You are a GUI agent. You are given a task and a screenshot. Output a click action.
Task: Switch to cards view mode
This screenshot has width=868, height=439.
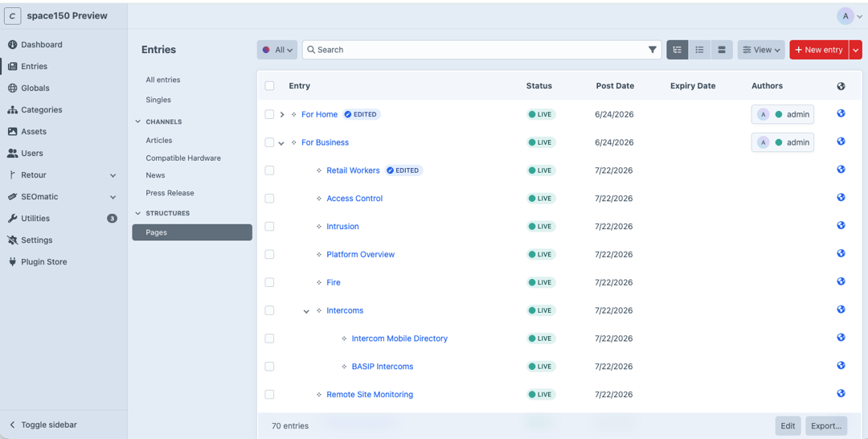721,50
